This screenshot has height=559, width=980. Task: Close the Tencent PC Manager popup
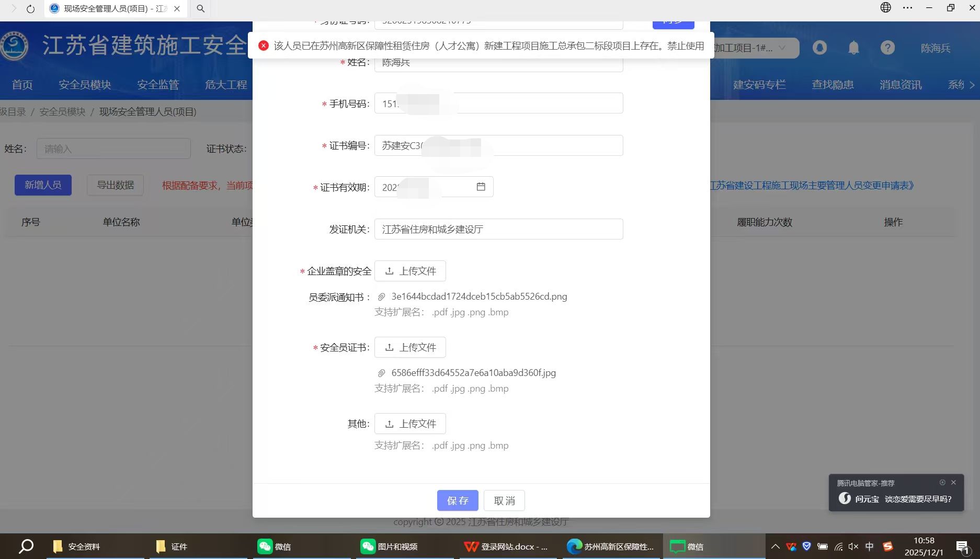coord(953,483)
